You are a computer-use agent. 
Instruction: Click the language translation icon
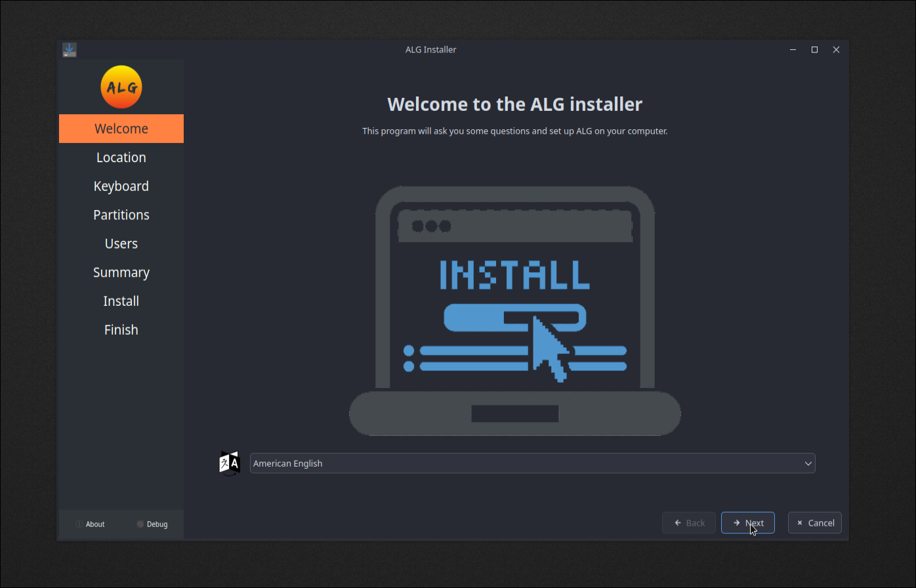point(230,463)
